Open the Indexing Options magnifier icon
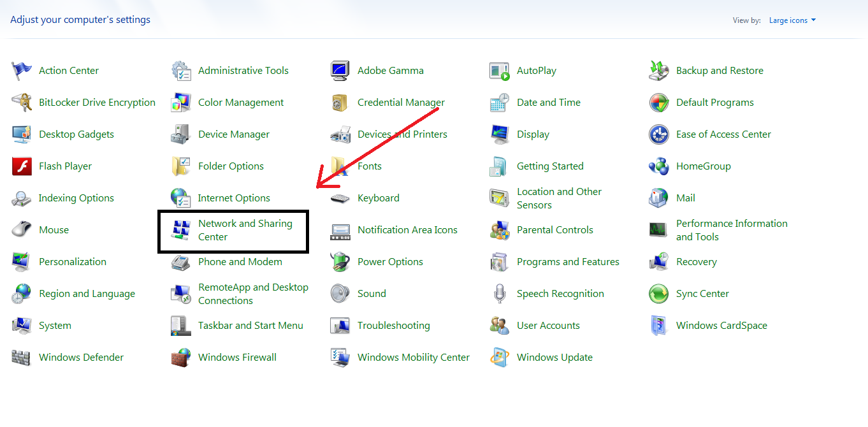 tap(22, 198)
